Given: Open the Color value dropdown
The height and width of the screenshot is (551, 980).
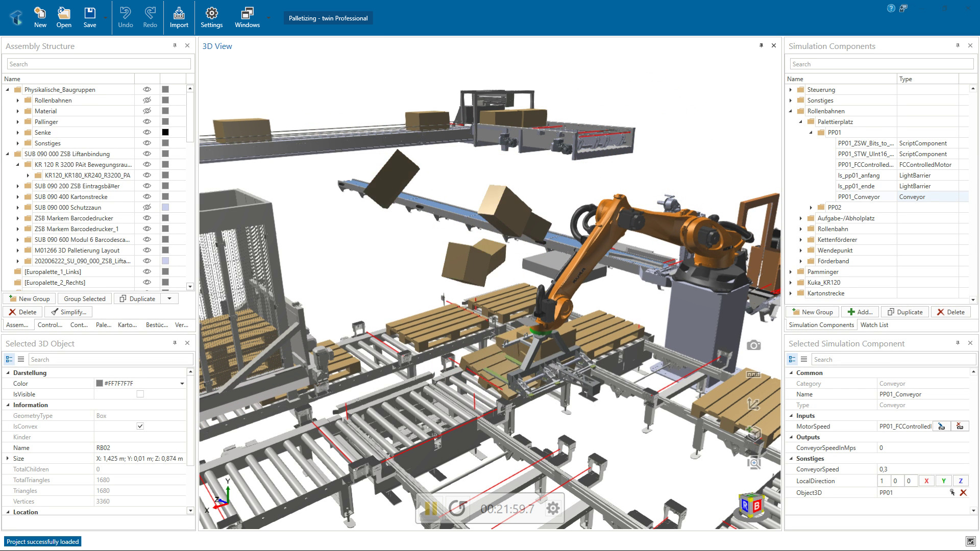Looking at the screenshot, I should point(182,384).
